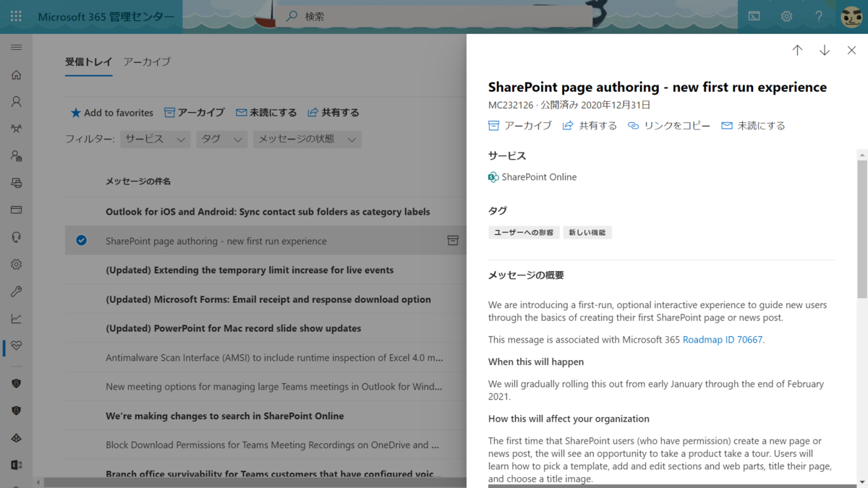The height and width of the screenshot is (488, 868).
Task: Click the メッセージの件名 column header
Action: point(138,181)
